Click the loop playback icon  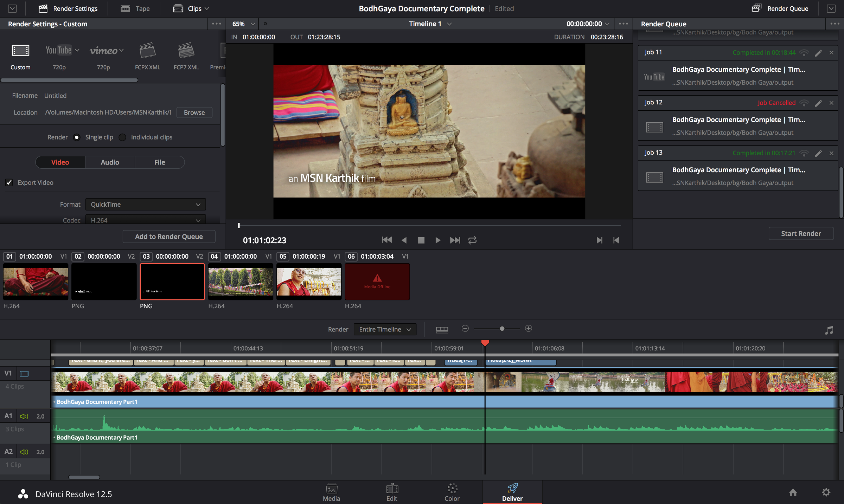[472, 240]
